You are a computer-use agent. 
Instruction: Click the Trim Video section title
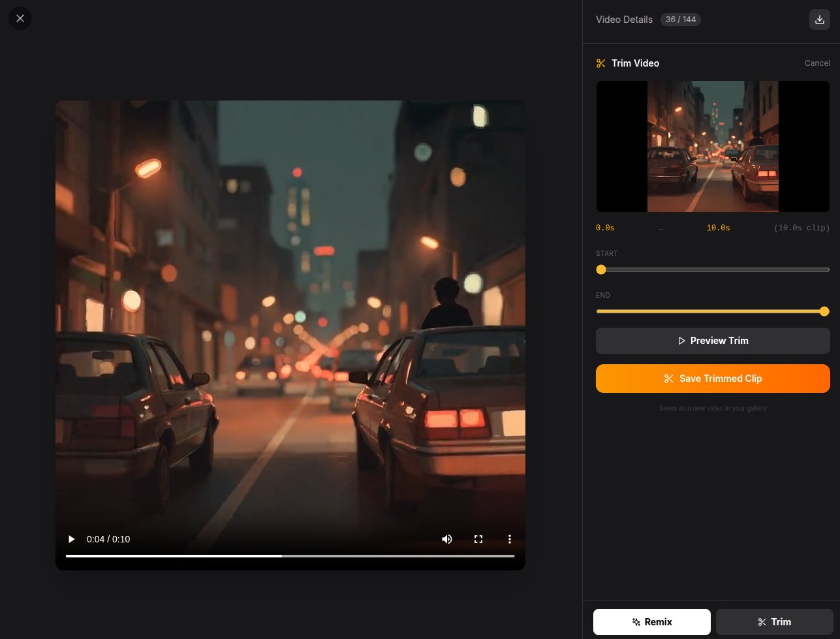click(635, 63)
